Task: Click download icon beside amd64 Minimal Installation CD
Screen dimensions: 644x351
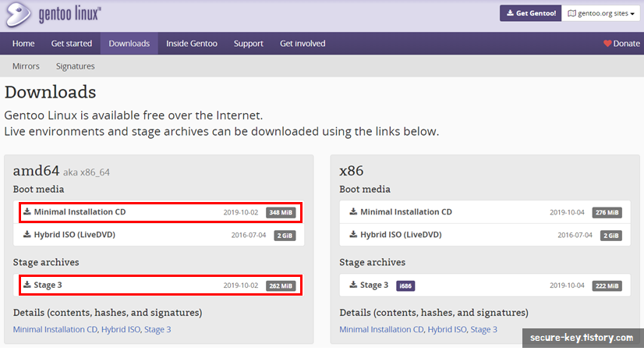Action: (x=27, y=211)
